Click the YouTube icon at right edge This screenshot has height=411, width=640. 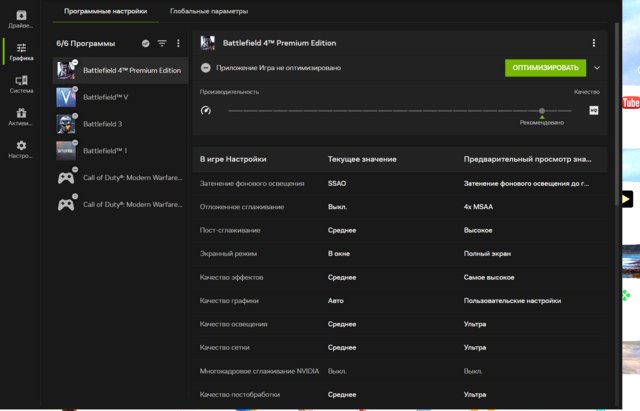pyautogui.click(x=630, y=102)
